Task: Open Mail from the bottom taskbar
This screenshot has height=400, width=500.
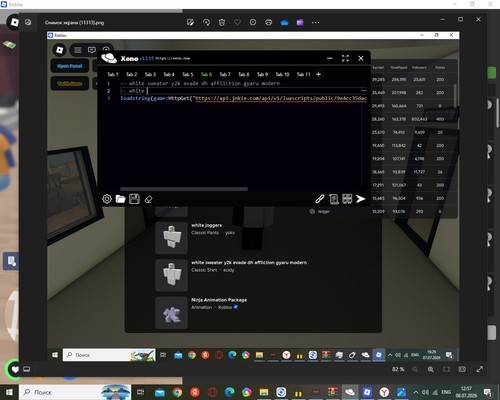Action: (x=160, y=392)
